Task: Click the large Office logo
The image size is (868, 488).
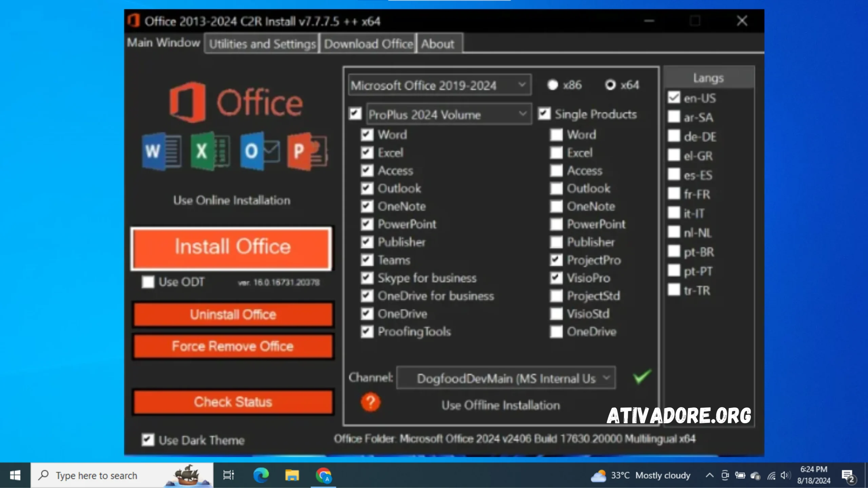Action: click(x=236, y=102)
